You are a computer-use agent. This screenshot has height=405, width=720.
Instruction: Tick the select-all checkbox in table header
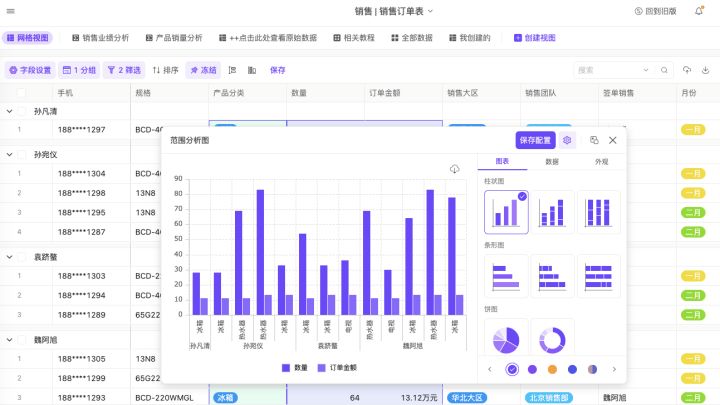21,93
